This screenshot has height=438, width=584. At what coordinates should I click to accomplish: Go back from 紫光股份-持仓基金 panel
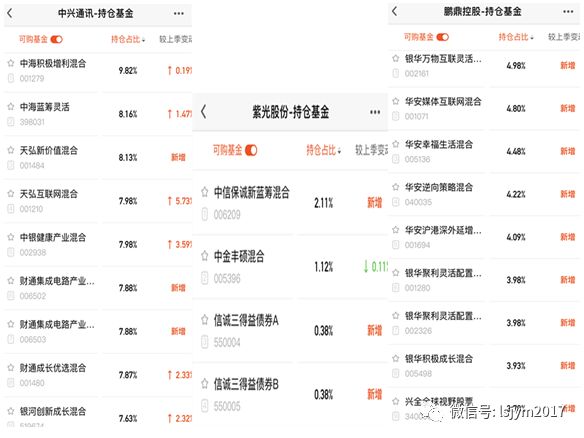(x=203, y=111)
